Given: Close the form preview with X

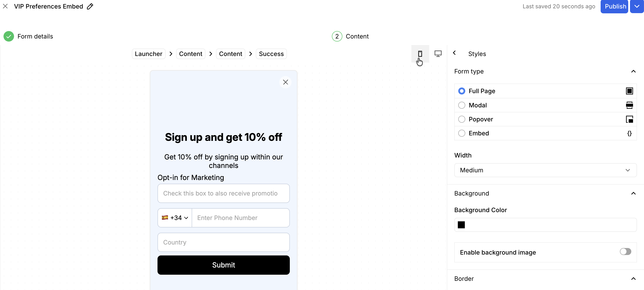Looking at the screenshot, I should [x=285, y=82].
